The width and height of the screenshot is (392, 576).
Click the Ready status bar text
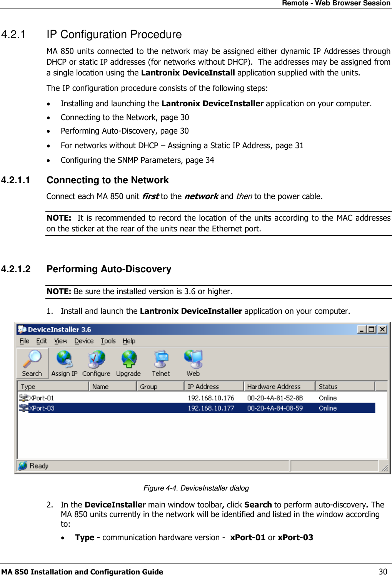39,465
